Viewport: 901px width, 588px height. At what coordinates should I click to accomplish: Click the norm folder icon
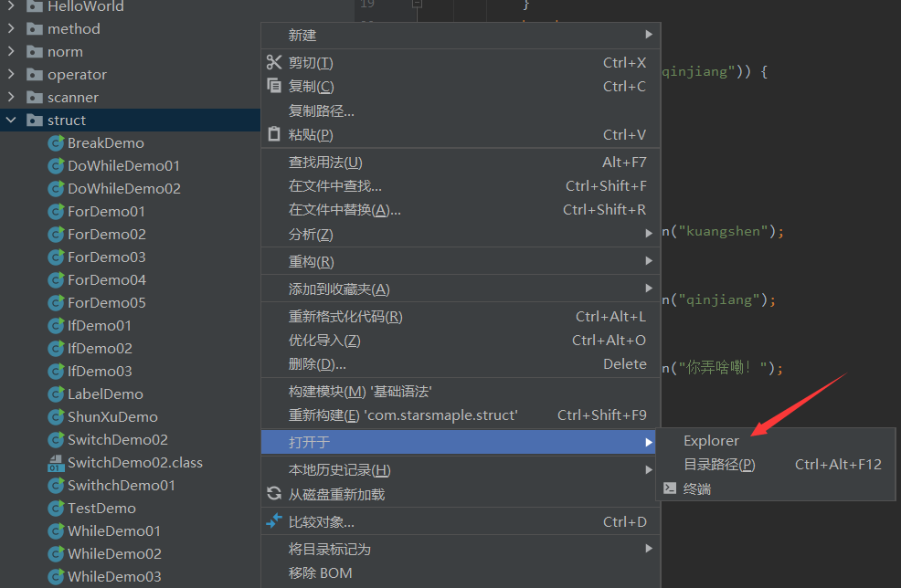coord(35,52)
